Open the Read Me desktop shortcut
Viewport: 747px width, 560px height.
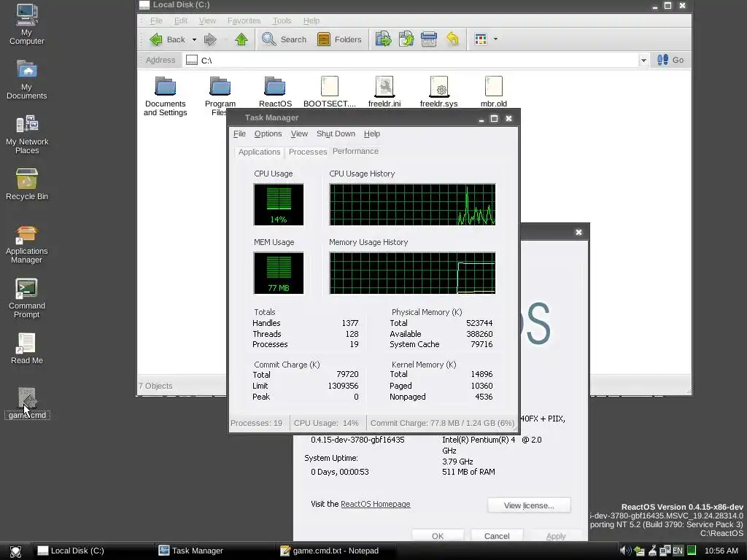tap(27, 349)
